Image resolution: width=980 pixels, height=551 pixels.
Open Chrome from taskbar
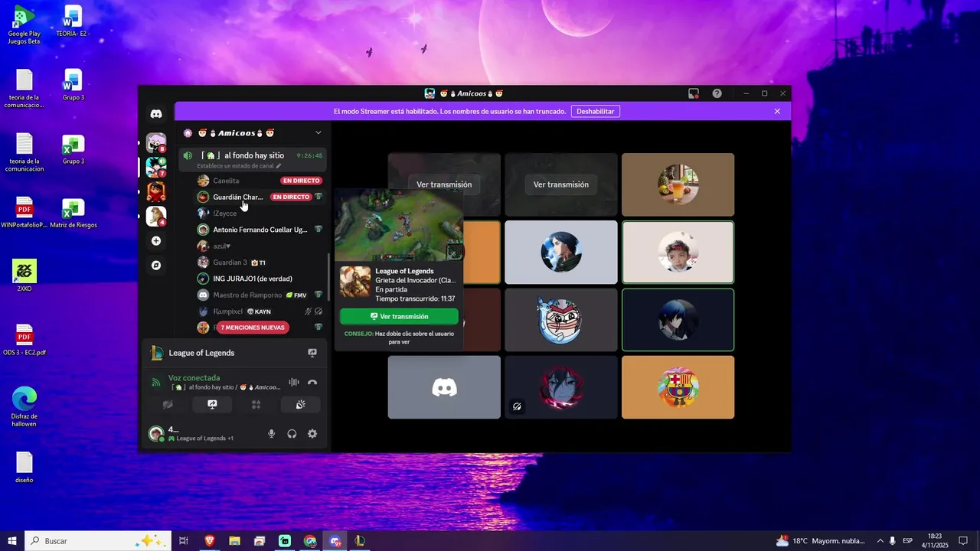tap(310, 541)
